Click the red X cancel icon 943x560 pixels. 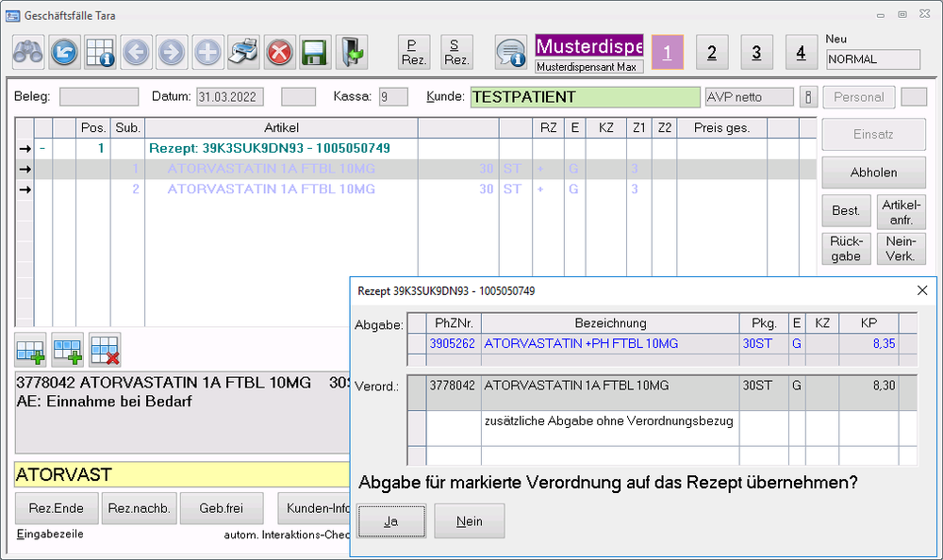coord(279,52)
